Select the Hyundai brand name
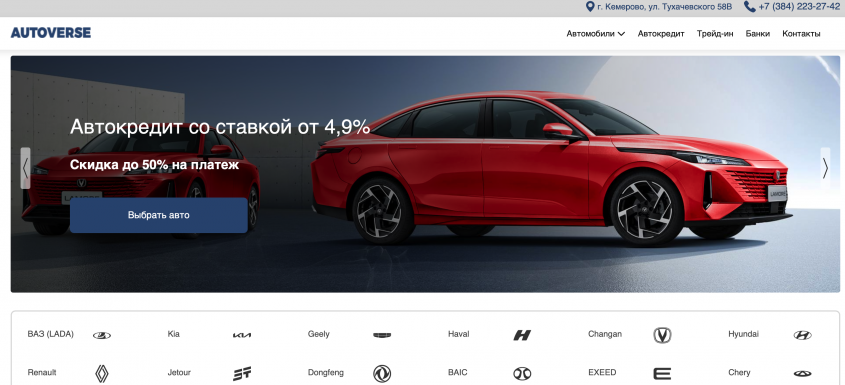 pyautogui.click(x=743, y=334)
